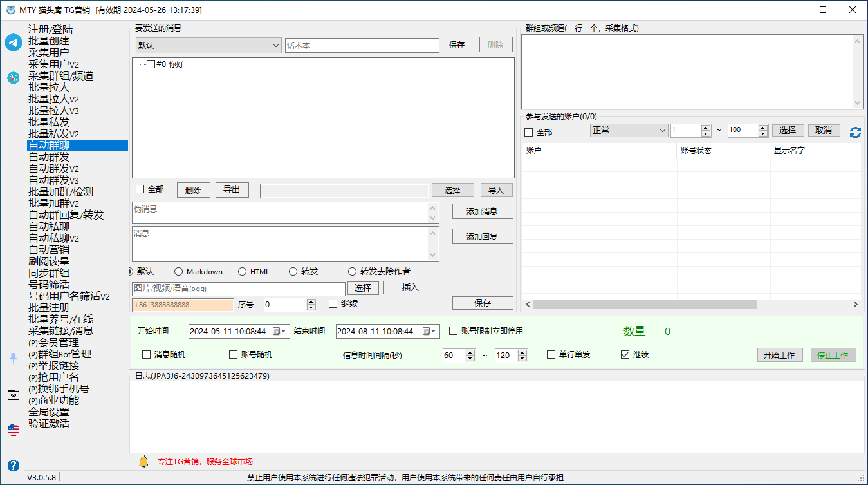
Task: Click the 添加消息 button
Action: [482, 212]
